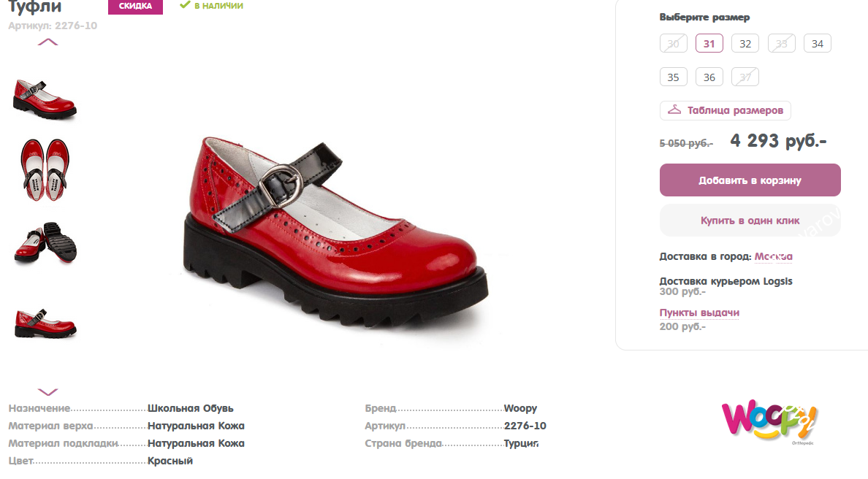Choose size 31
The height and width of the screenshot is (479, 868).
click(x=709, y=44)
